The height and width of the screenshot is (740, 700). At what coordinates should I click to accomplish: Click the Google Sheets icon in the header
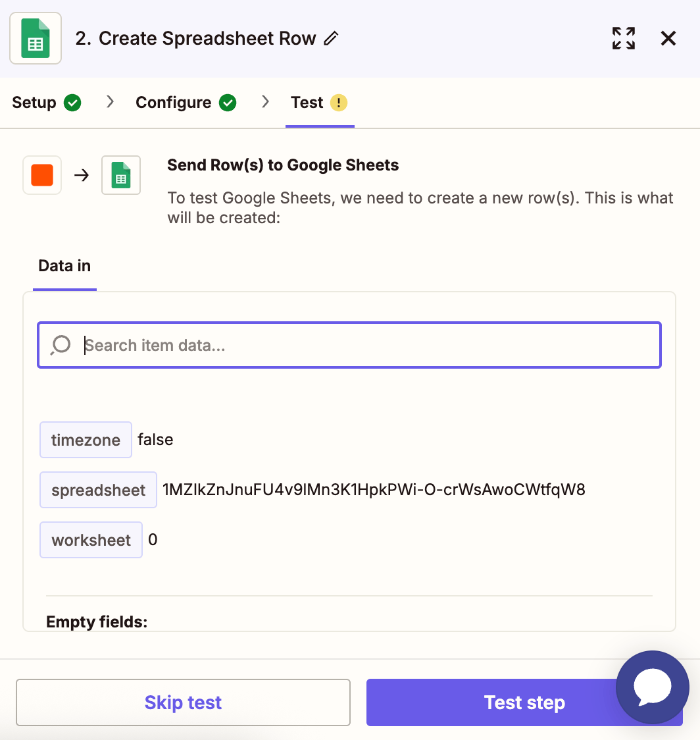point(36,39)
